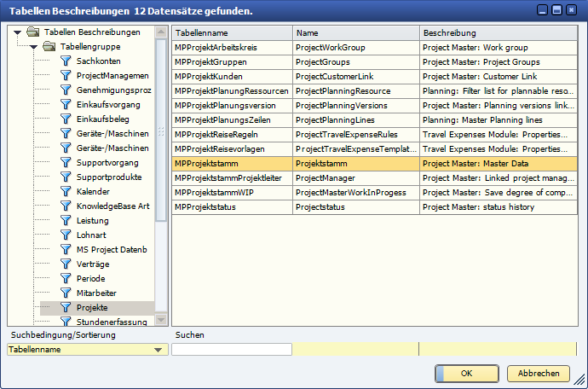The image size is (588, 389).
Task: Collapse the Tabellengruppe tree node
Action: click(x=33, y=47)
